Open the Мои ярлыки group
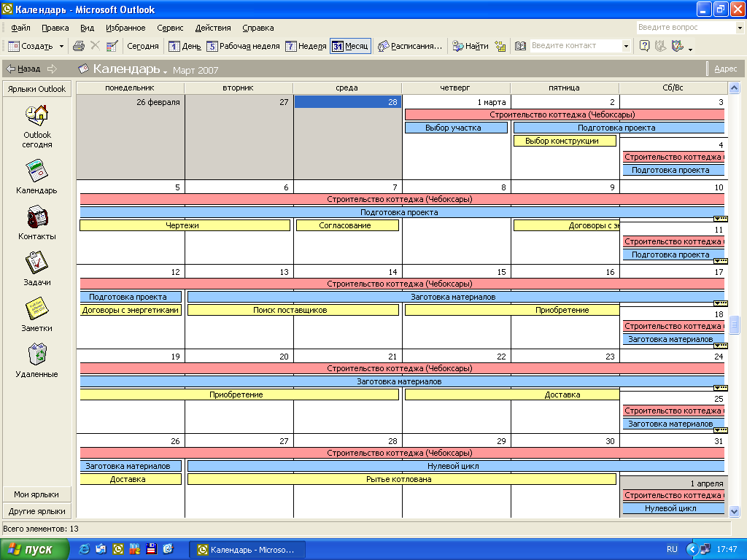This screenshot has height=560, width=747. coord(36,494)
